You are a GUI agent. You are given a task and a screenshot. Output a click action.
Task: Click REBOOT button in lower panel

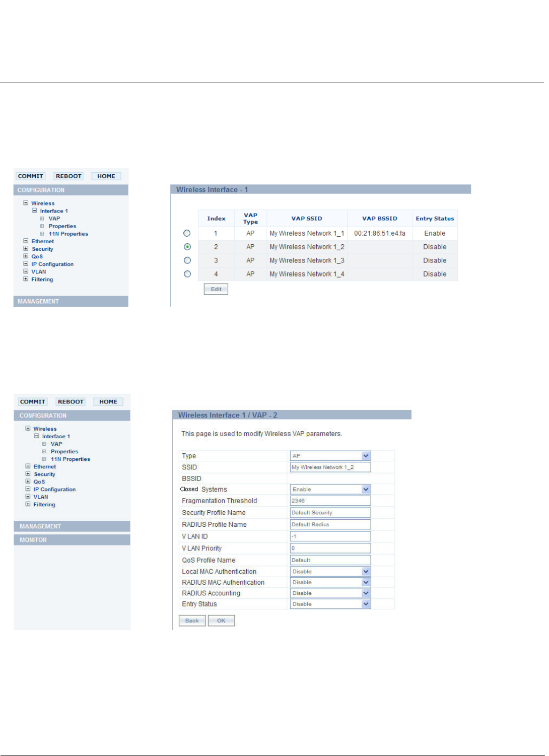(x=71, y=402)
